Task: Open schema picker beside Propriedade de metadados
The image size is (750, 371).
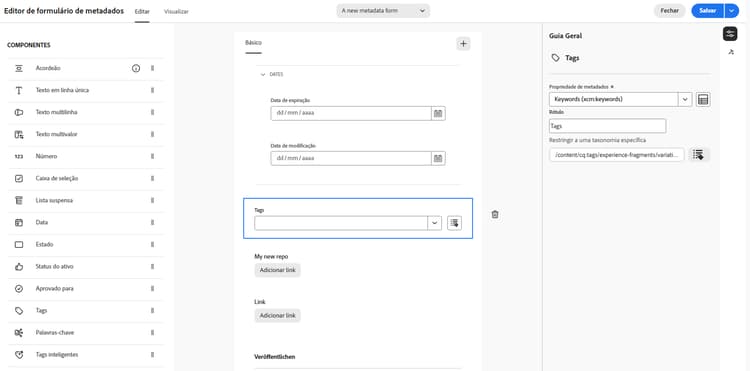Action: pyautogui.click(x=703, y=99)
